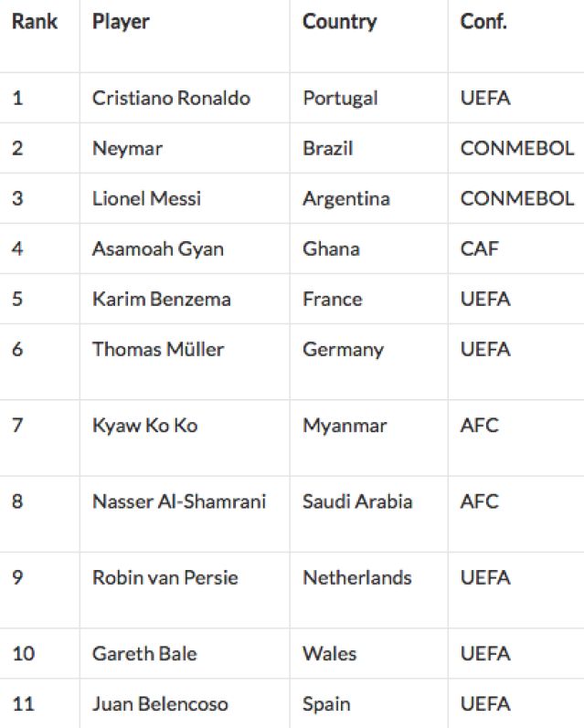Select the Portugal country cell
This screenshot has width=584, height=728.
340,99
